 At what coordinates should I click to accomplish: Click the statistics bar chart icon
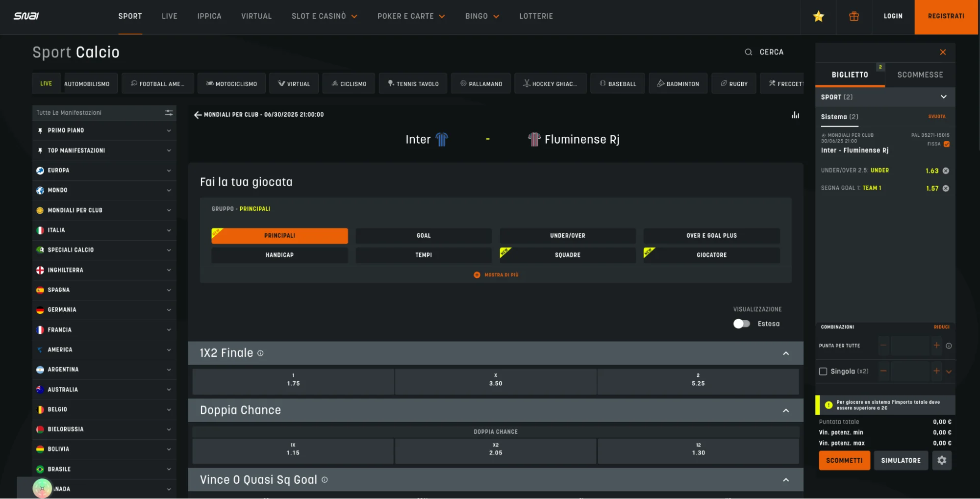[x=795, y=115]
